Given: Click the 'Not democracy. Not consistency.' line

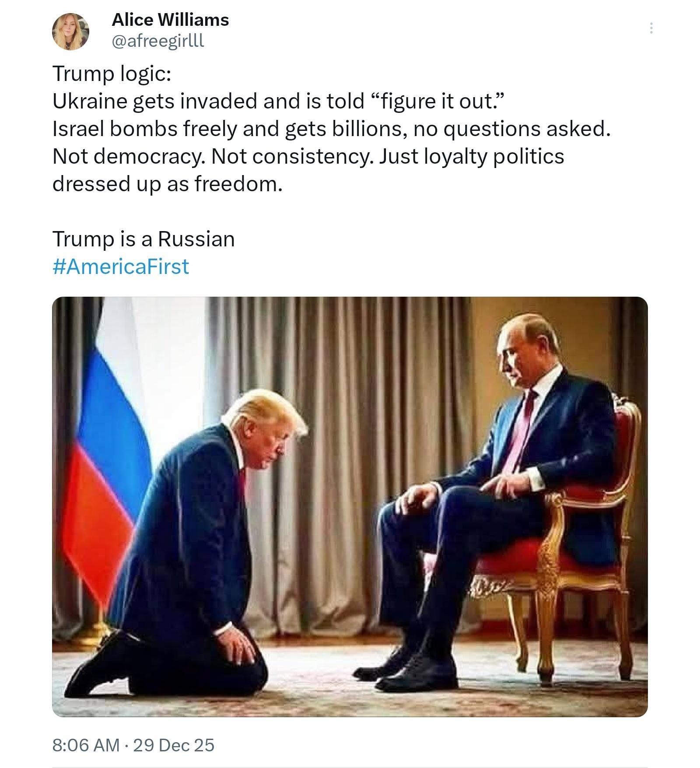Looking at the screenshot, I should (308, 156).
